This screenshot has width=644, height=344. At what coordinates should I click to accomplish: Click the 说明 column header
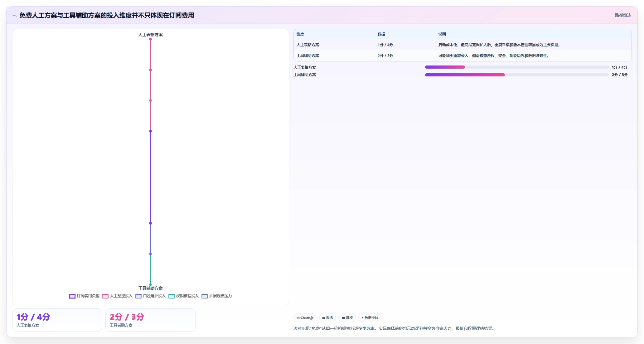(442, 34)
